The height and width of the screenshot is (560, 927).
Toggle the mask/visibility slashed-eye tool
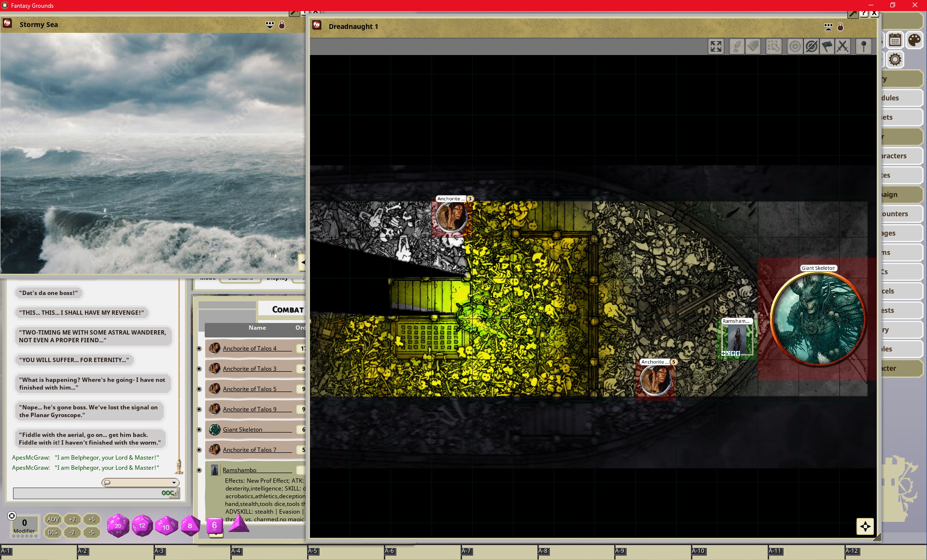[811, 46]
